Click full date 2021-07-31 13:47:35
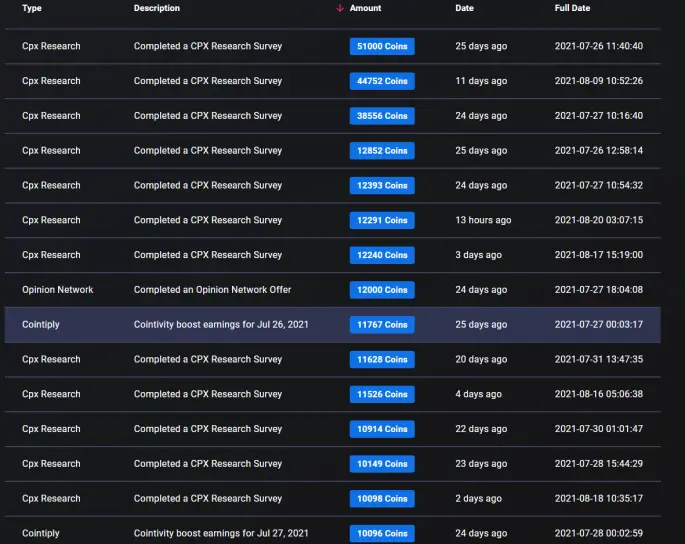 (599, 359)
